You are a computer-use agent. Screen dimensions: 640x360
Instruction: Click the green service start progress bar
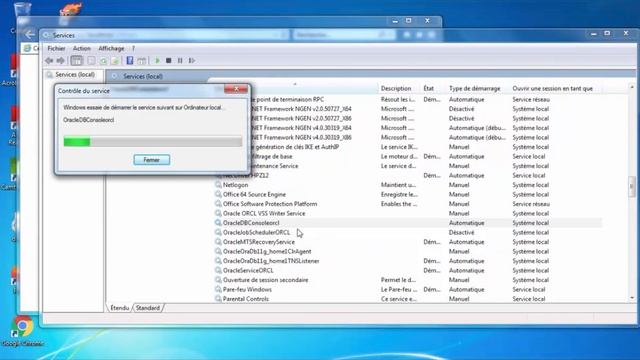153,142
